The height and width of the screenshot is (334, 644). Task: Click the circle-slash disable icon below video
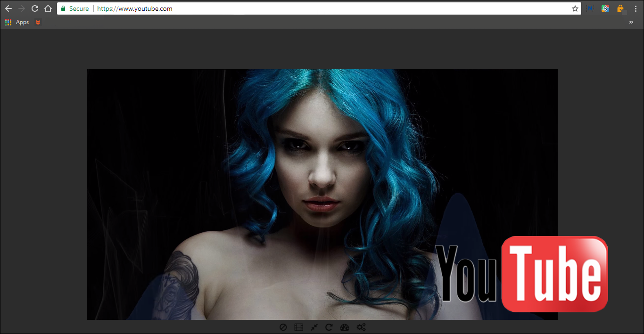283,327
